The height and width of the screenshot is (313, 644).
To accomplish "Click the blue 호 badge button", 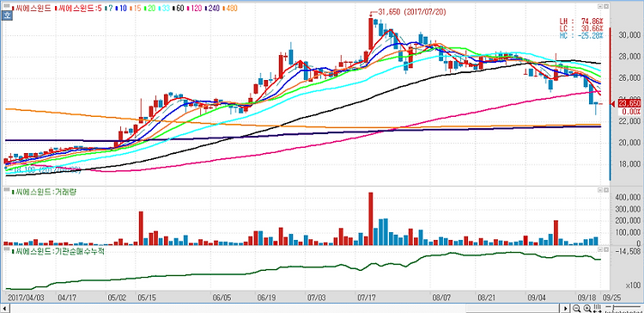I will 7,15.
